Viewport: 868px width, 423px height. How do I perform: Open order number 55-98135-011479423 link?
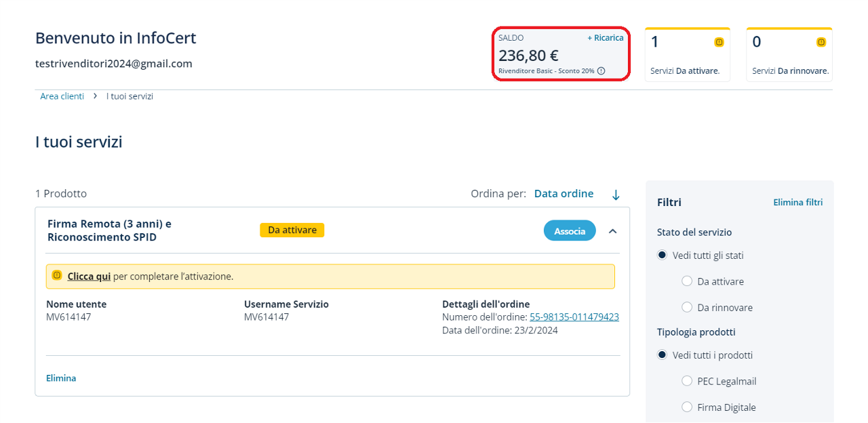(x=574, y=317)
